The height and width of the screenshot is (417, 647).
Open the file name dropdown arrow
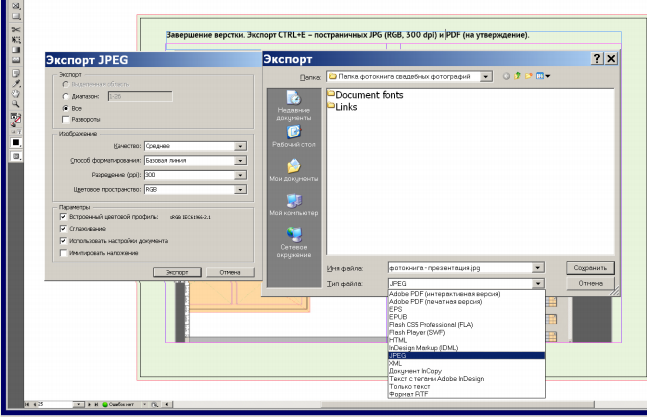click(x=538, y=268)
